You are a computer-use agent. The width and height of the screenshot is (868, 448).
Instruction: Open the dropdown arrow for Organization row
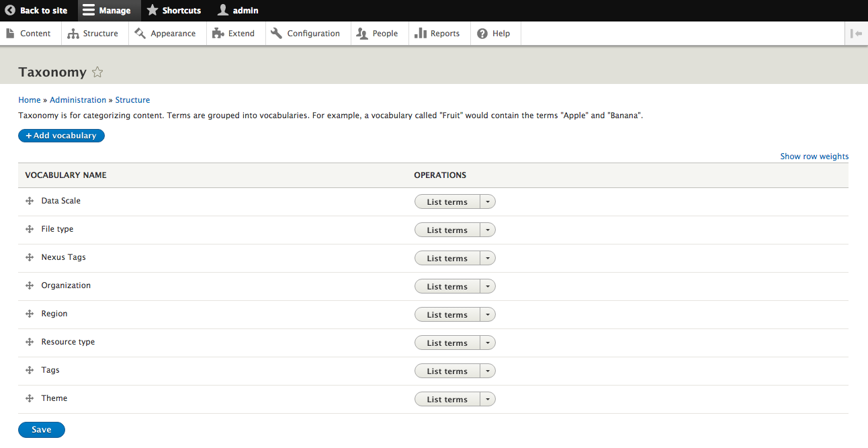pos(488,287)
